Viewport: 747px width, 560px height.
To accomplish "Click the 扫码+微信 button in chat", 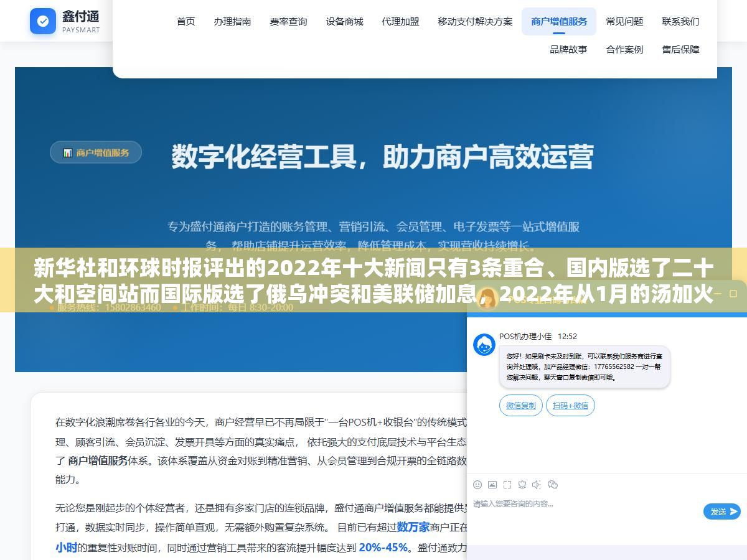I will point(570,406).
